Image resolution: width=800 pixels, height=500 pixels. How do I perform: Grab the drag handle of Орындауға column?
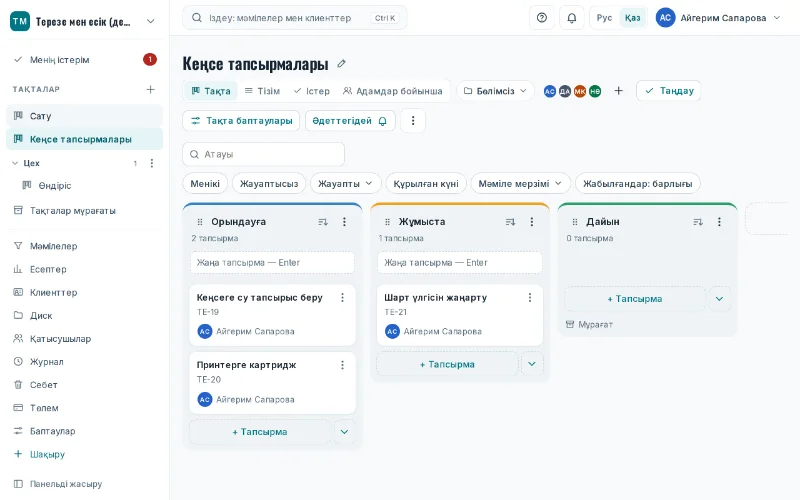(200, 222)
